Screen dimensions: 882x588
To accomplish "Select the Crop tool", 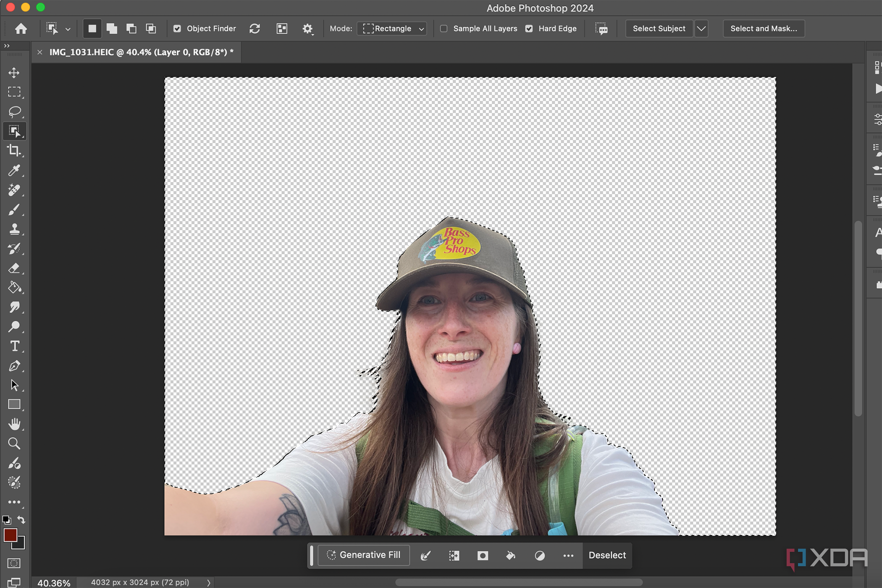I will tap(14, 150).
